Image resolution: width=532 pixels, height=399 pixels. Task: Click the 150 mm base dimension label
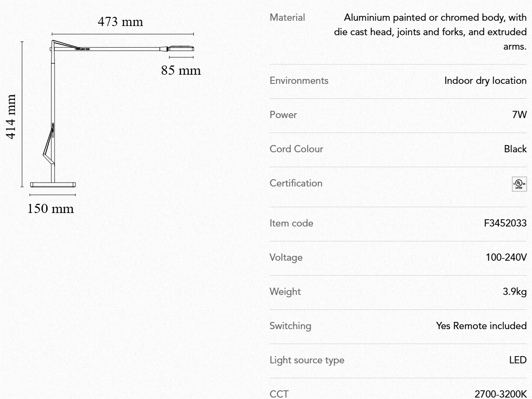(x=51, y=209)
